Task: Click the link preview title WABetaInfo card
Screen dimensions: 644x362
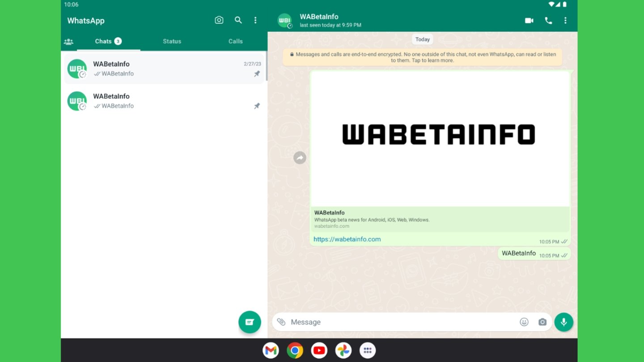Action: coord(440,219)
